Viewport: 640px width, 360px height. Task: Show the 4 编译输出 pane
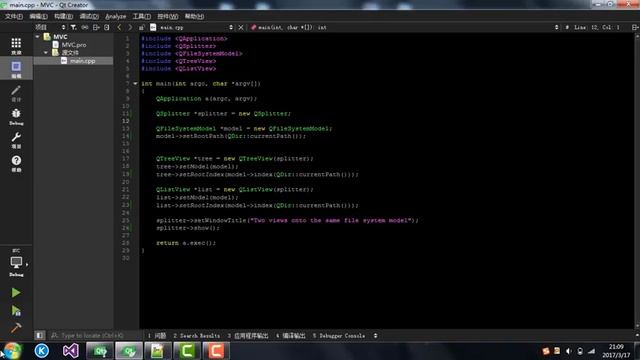pyautogui.click(x=291, y=336)
